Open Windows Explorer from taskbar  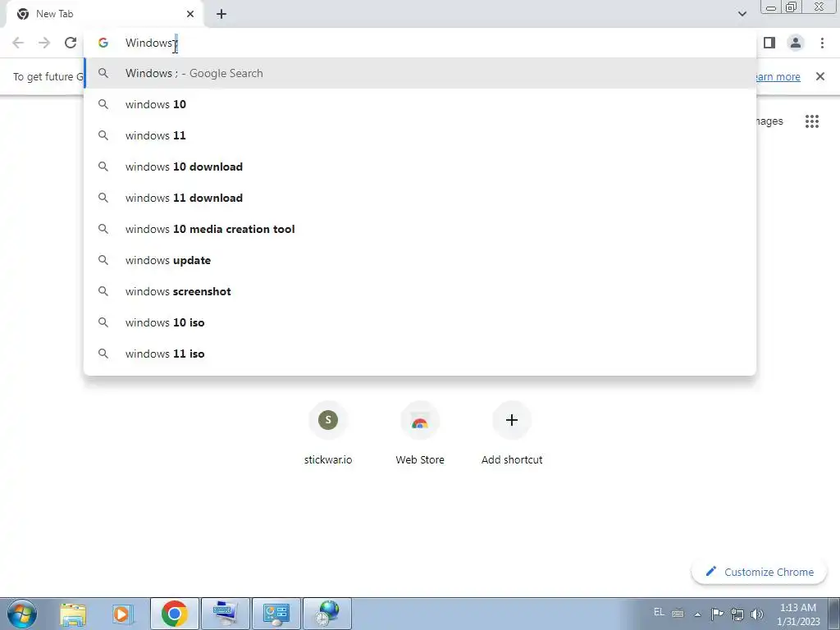coord(73,614)
